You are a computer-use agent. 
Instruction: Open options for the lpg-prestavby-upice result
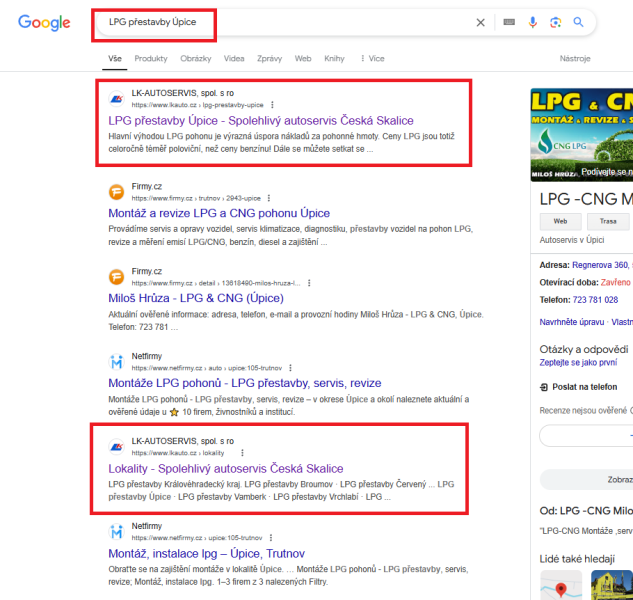tap(272, 105)
